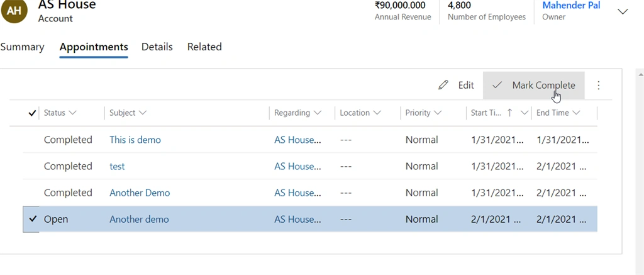Click the Mark Complete checkmark icon
This screenshot has width=644, height=275.
click(x=497, y=85)
